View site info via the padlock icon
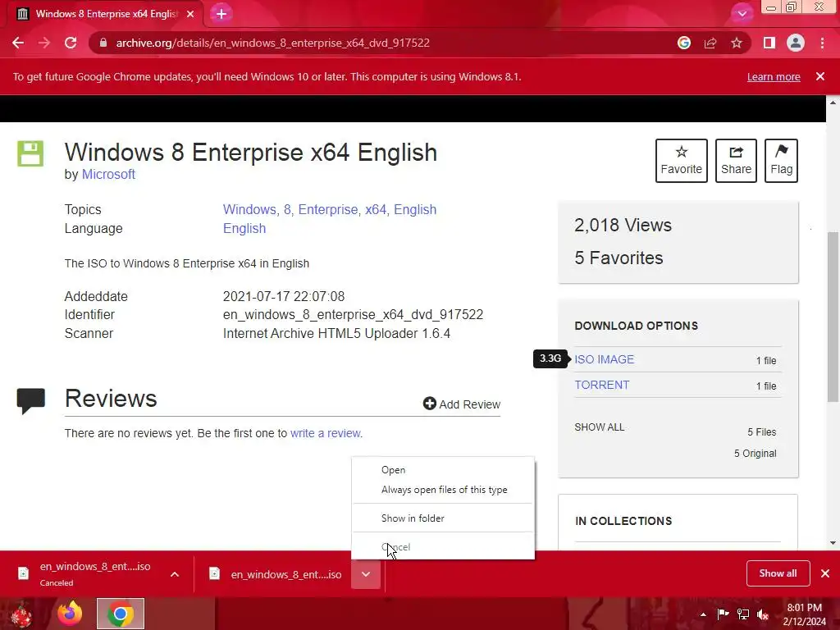 pos(103,43)
